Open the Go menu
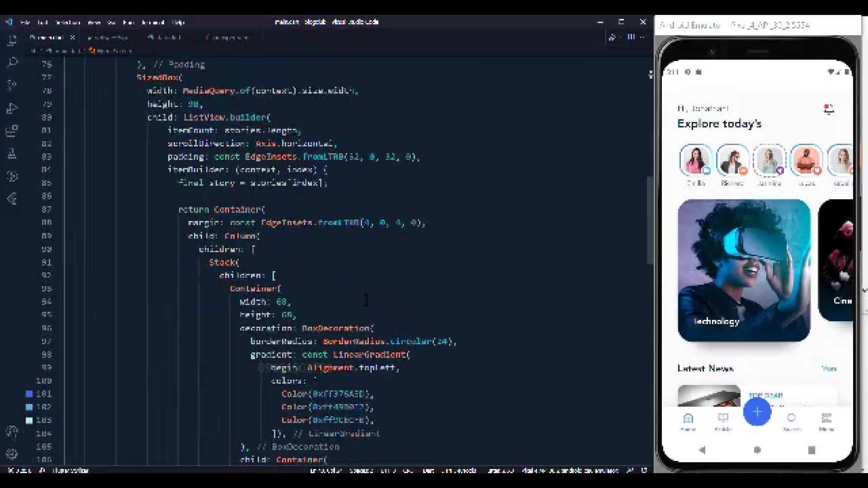 [x=112, y=22]
